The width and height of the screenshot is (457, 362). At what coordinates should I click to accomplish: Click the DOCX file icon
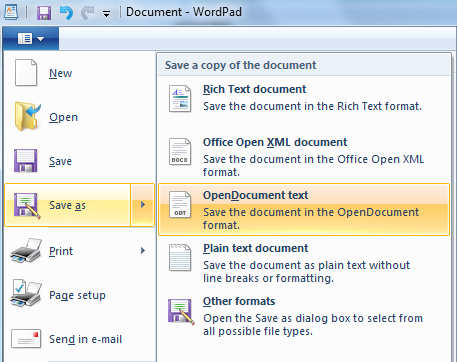180,152
